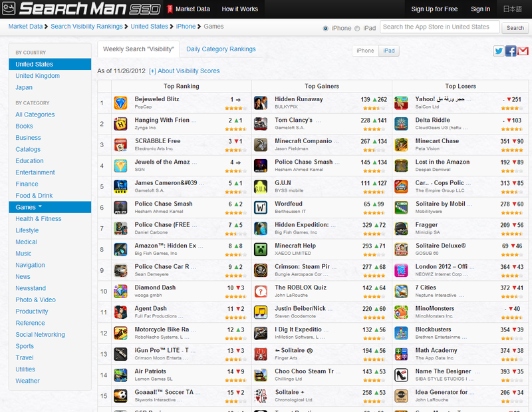Open the Games category dropdown arrow
Screen dimensions: 532x412
coord(40,206)
